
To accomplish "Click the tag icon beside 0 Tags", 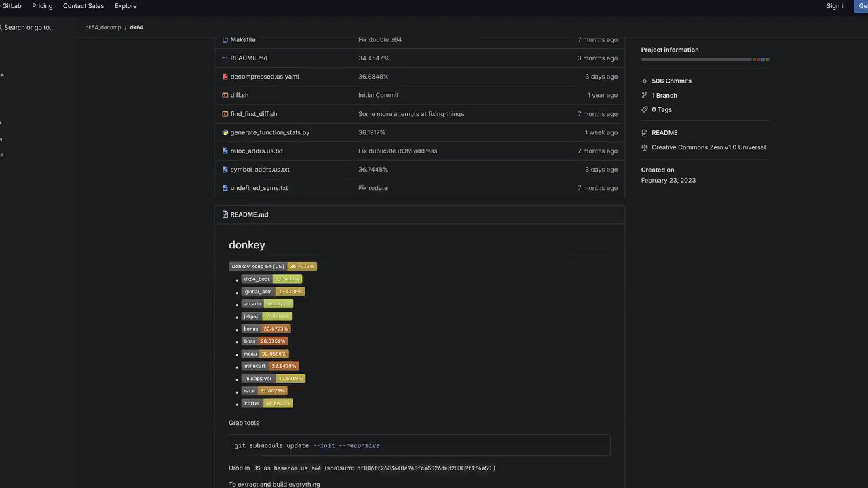I will click(x=645, y=109).
